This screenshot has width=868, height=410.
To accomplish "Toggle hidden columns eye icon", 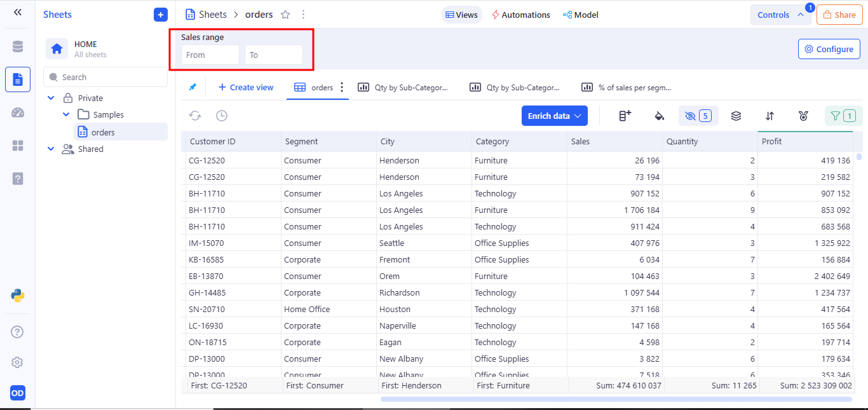I will 698,116.
